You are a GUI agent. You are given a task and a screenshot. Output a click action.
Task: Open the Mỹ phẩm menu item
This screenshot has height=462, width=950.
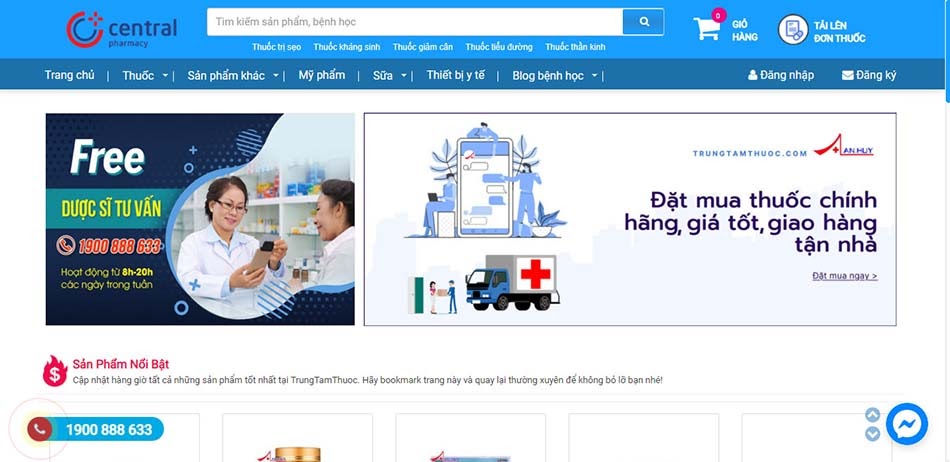322,75
